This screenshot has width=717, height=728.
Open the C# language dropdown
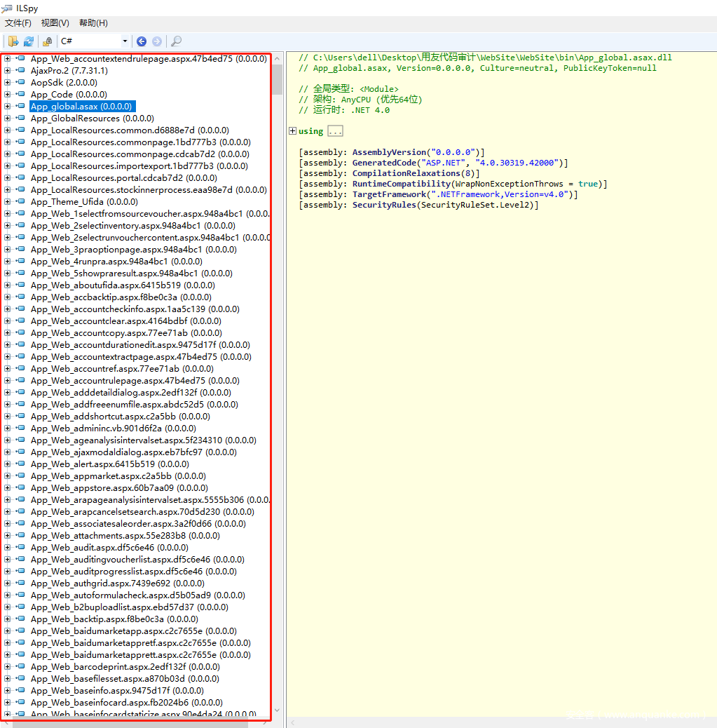tap(94, 41)
